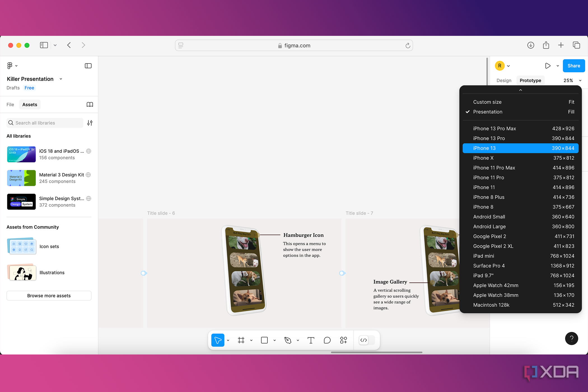Image resolution: width=588 pixels, height=392 pixels.
Task: Select the Prototype tab
Action: click(530, 80)
